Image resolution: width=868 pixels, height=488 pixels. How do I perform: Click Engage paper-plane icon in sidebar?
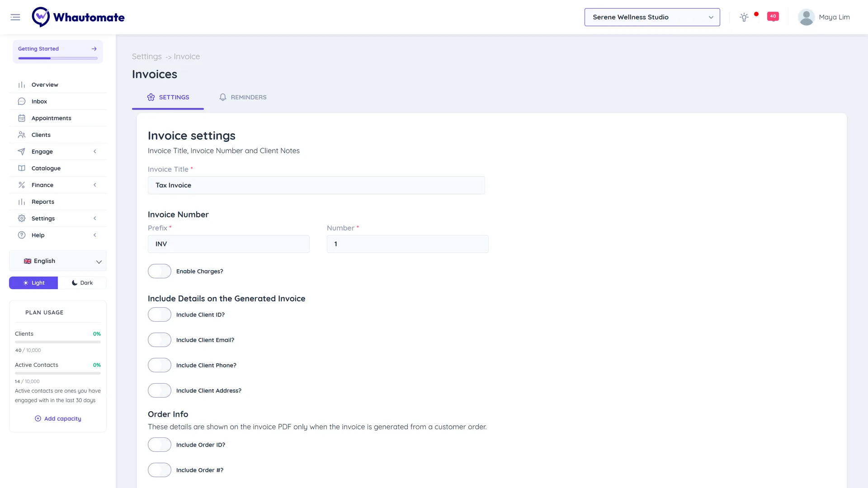tap(22, 152)
